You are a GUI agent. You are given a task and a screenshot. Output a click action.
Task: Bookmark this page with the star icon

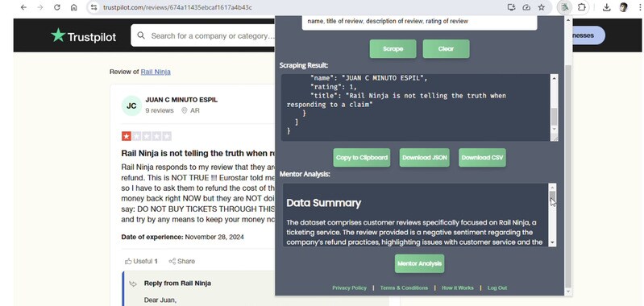[542, 7]
